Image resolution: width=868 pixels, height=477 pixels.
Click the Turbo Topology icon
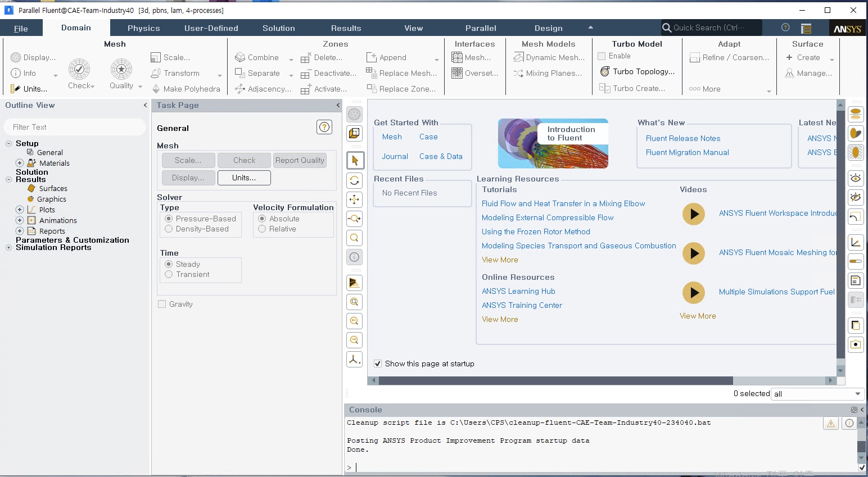pos(605,72)
